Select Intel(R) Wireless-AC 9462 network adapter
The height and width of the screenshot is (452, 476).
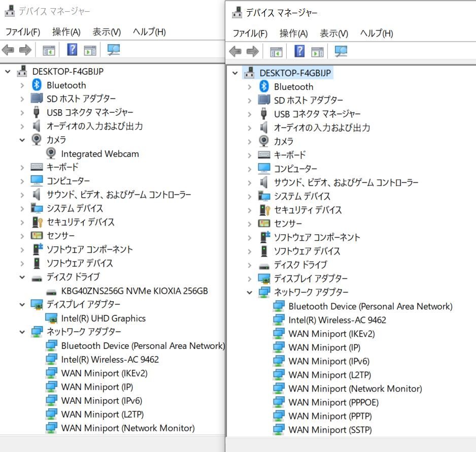[110, 359]
